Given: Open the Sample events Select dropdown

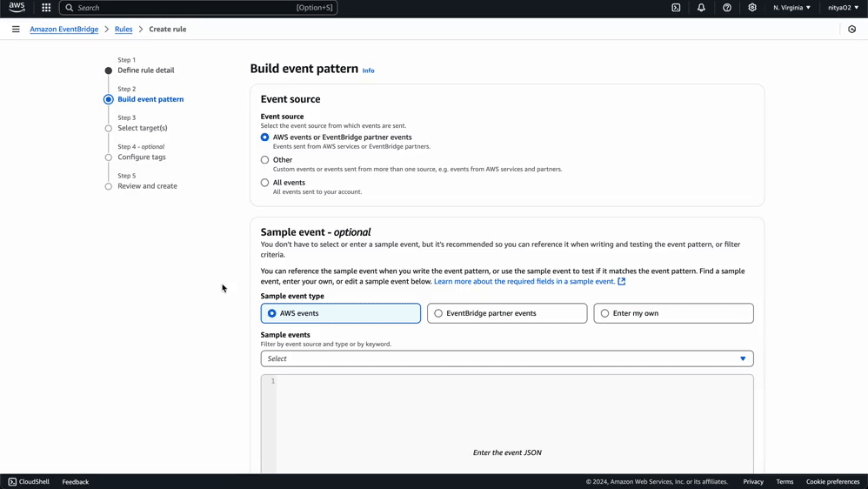Looking at the screenshot, I should [507, 358].
